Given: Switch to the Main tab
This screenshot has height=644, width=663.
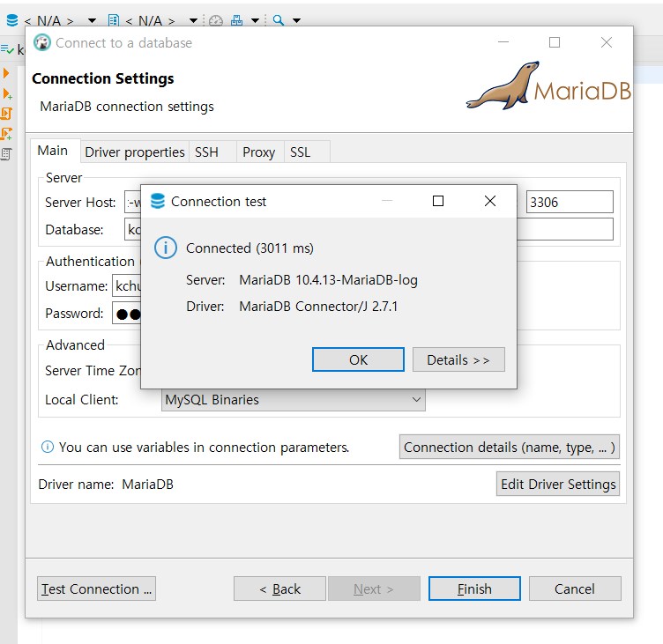Looking at the screenshot, I should (53, 151).
